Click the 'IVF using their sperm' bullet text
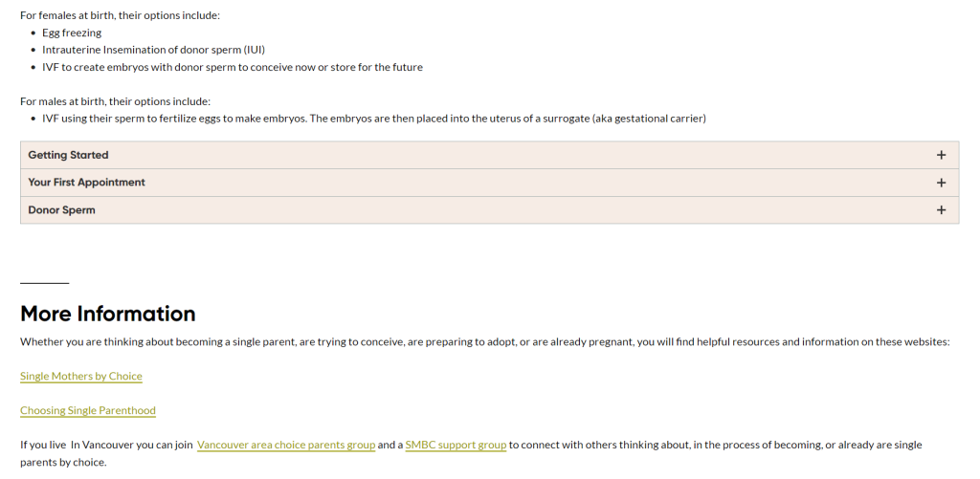The height and width of the screenshot is (479, 980). point(373,119)
